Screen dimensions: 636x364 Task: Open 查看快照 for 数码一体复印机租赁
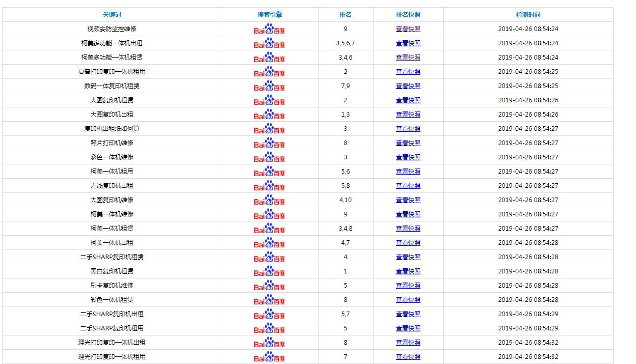(408, 86)
